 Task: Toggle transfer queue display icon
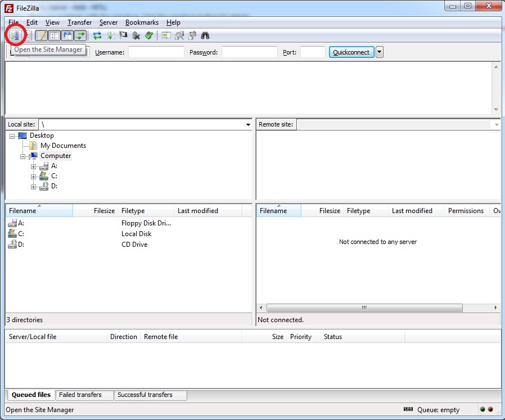80,35
